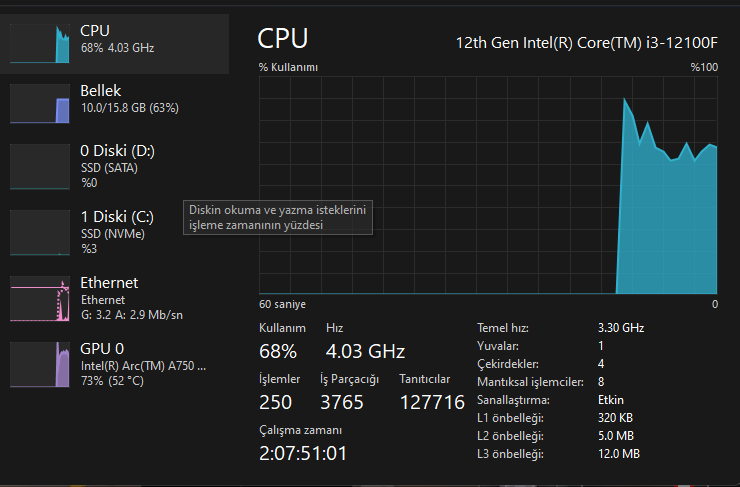Click the Çalışma zamanı uptime value

[303, 453]
